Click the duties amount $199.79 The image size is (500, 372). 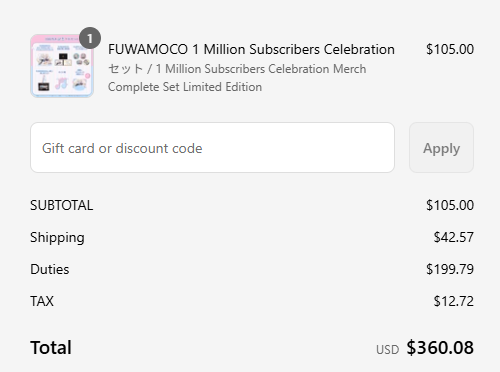pos(450,269)
